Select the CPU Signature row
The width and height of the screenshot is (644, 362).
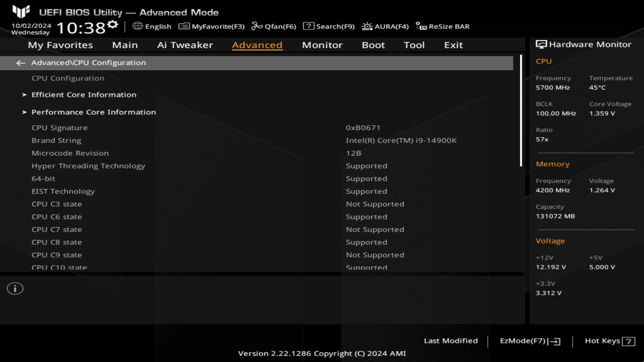[257, 128]
